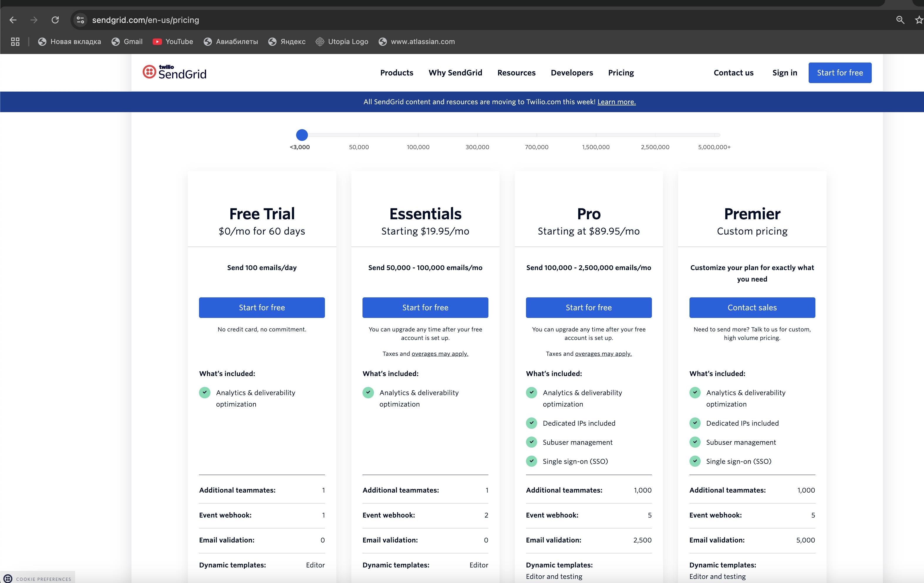Viewport: 924px width, 583px height.
Task: Open the Gmail bookmark
Action: (127, 41)
